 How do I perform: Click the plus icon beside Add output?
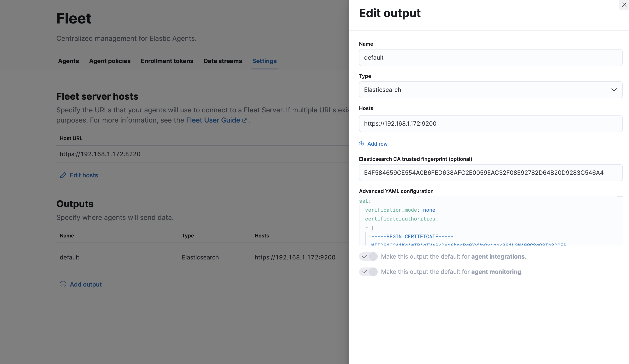pos(63,284)
